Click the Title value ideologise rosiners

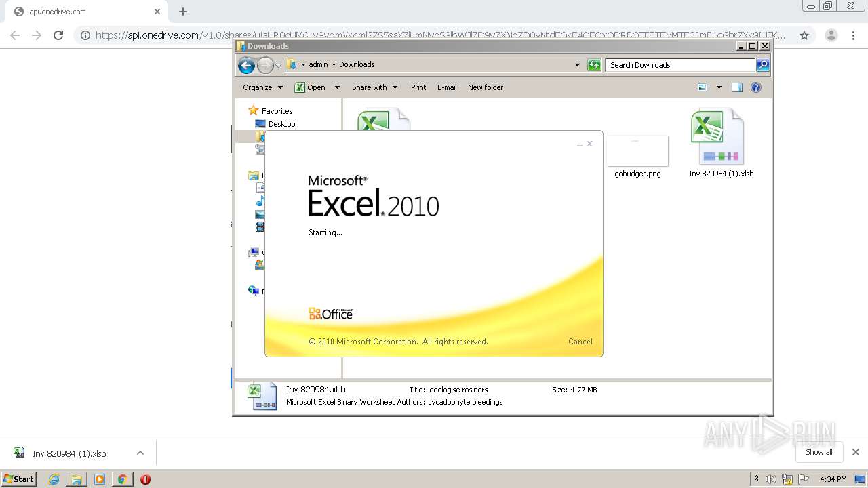tap(458, 390)
